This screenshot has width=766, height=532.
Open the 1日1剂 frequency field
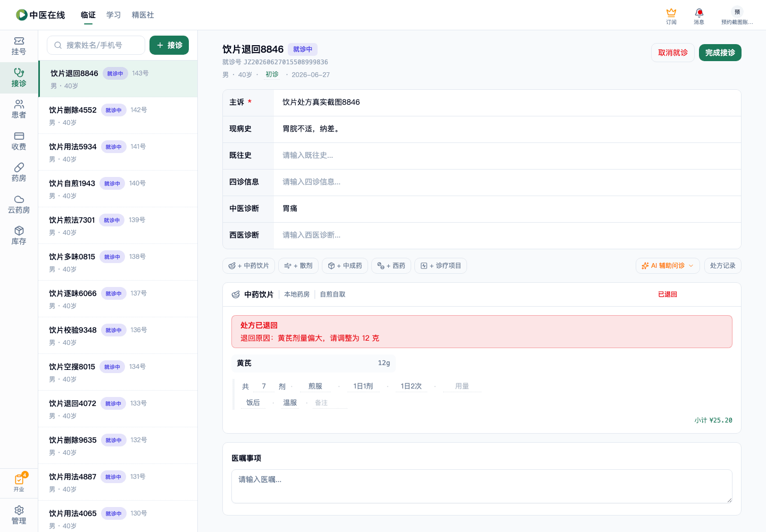click(363, 386)
